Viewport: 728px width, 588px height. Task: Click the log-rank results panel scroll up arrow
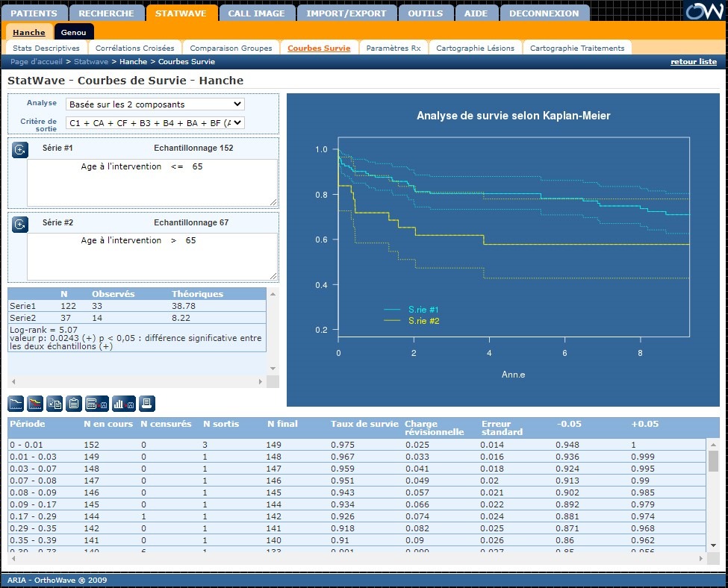pos(273,294)
